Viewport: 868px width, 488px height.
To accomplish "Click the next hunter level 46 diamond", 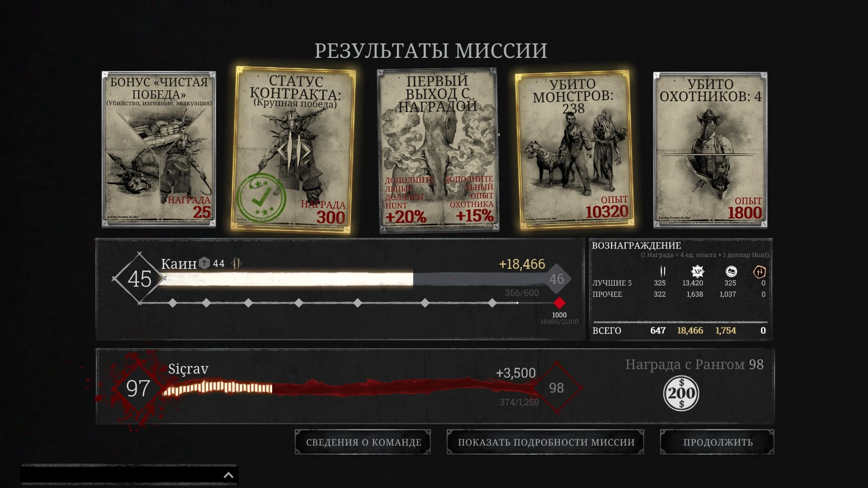I will tap(556, 279).
